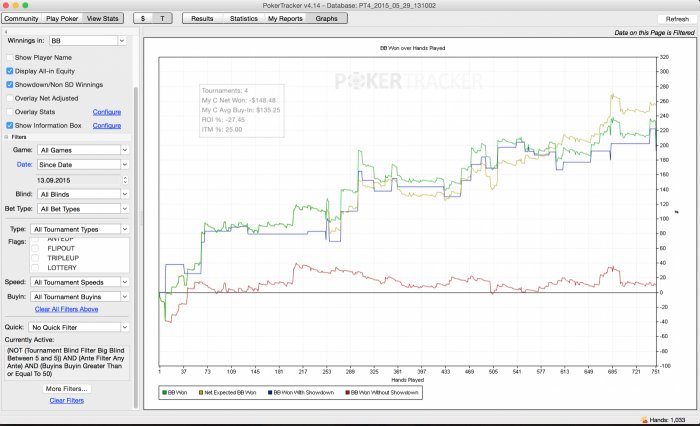Toggle Showdown/Non SD Winnings checkbox
700x426 pixels.
point(10,84)
